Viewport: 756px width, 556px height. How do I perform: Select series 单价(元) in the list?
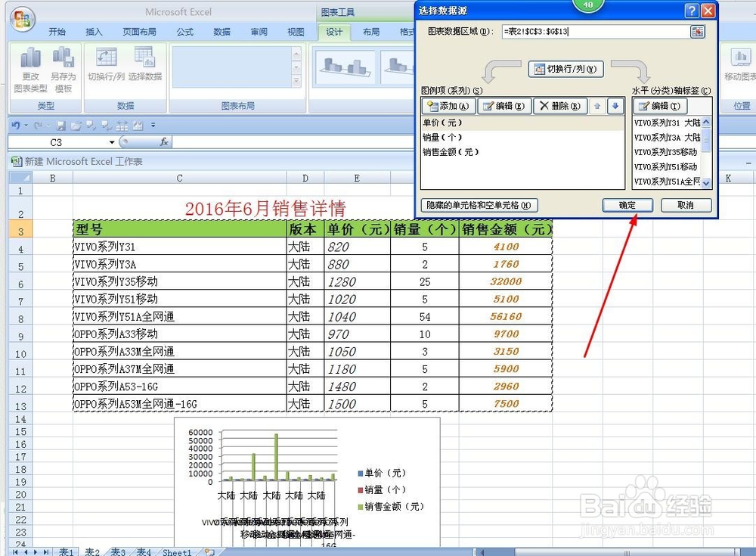(x=522, y=123)
